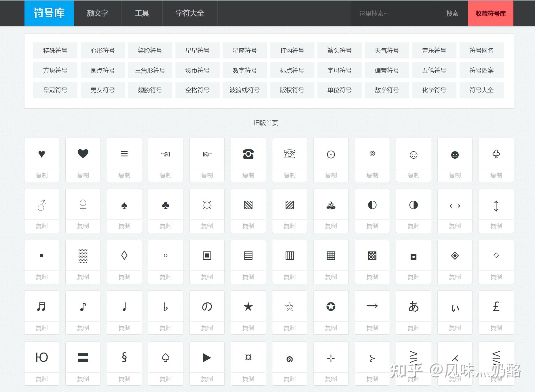Open the 星座符号 category
Image resolution: width=535 pixels, height=392 pixels.
(x=245, y=50)
